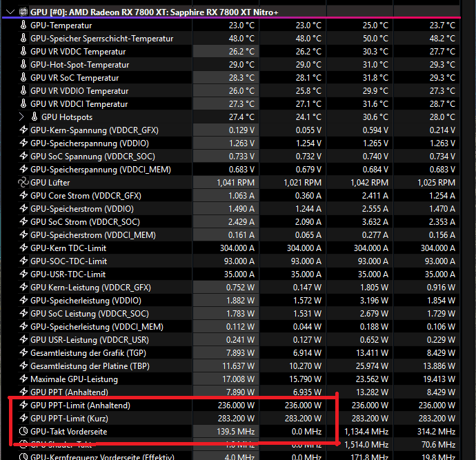The height and width of the screenshot is (460, 476).
Task: Collapse the GPU [#0] AMD Radeon section
Action: (x=10, y=12)
